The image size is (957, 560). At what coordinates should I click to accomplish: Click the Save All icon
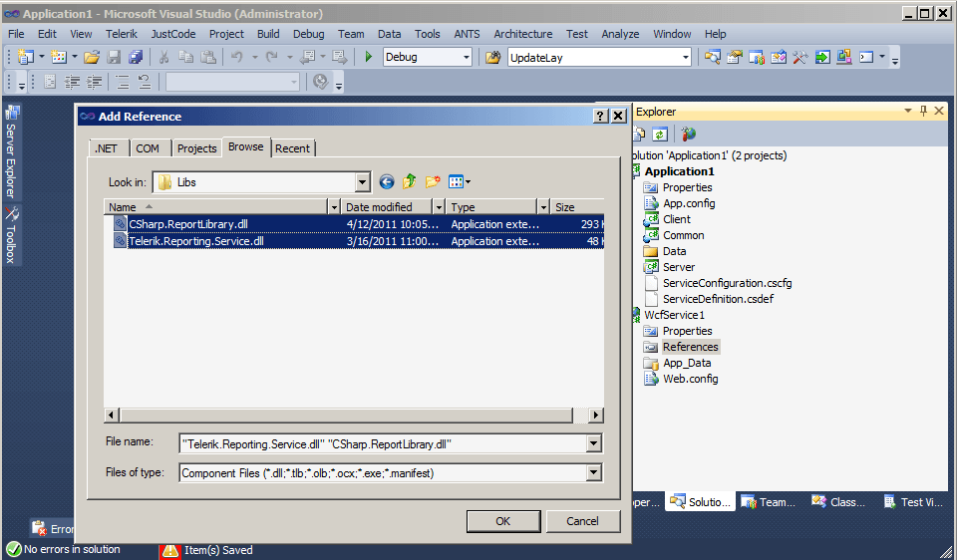click(x=135, y=58)
